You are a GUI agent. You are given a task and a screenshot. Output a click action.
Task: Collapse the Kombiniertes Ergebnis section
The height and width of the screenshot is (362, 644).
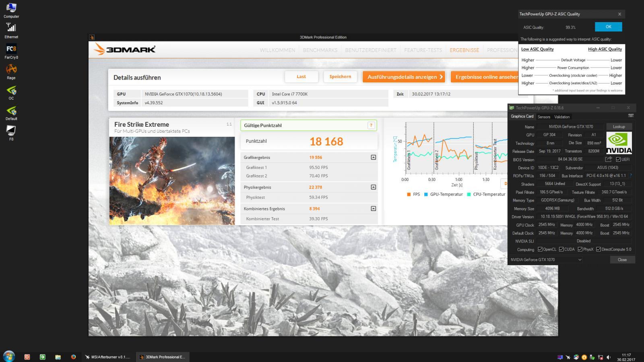click(x=374, y=208)
